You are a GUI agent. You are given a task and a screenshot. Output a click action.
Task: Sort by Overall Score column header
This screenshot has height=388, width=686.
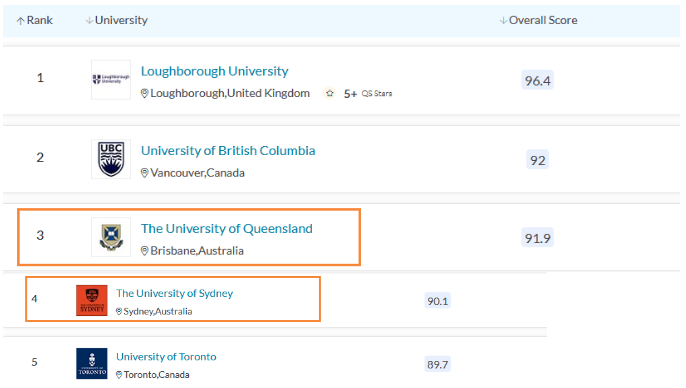tap(539, 20)
